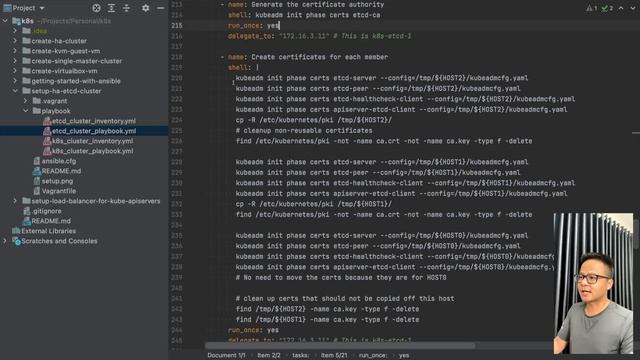The image size is (640, 360).
Task: Click the k8s project folder icon
Action: (x=16, y=21)
